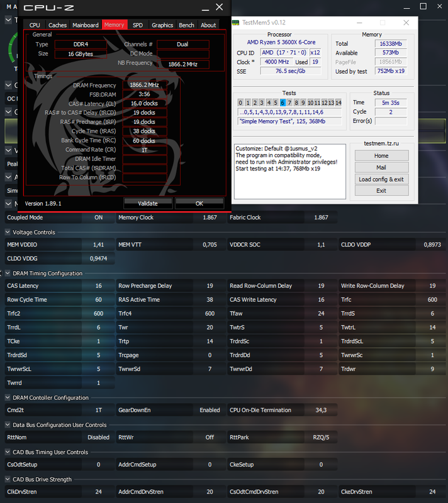Image resolution: width=448 pixels, height=503 pixels.
Task: Switch to the Caches tab
Action: (x=57, y=25)
